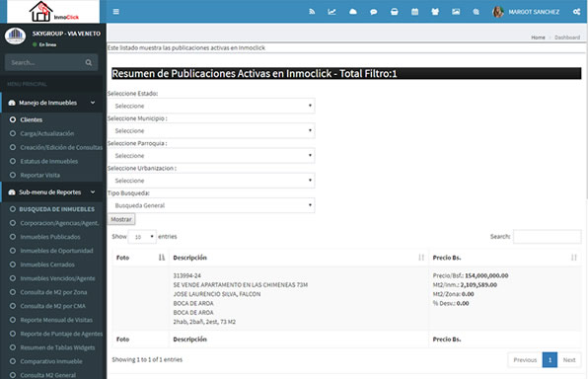Screen dimensions: 588x379
Task: Open Seleccione Estado dropdown
Action: [211, 106]
